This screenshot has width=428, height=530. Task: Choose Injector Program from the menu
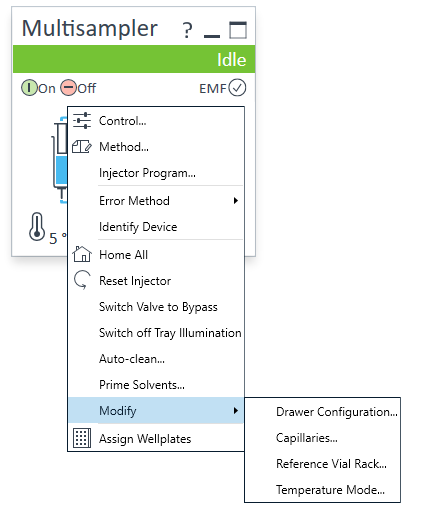[147, 173]
